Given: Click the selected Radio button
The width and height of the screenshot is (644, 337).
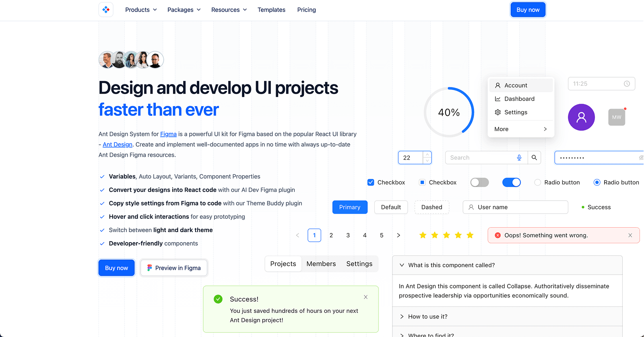Looking at the screenshot, I should click(597, 182).
